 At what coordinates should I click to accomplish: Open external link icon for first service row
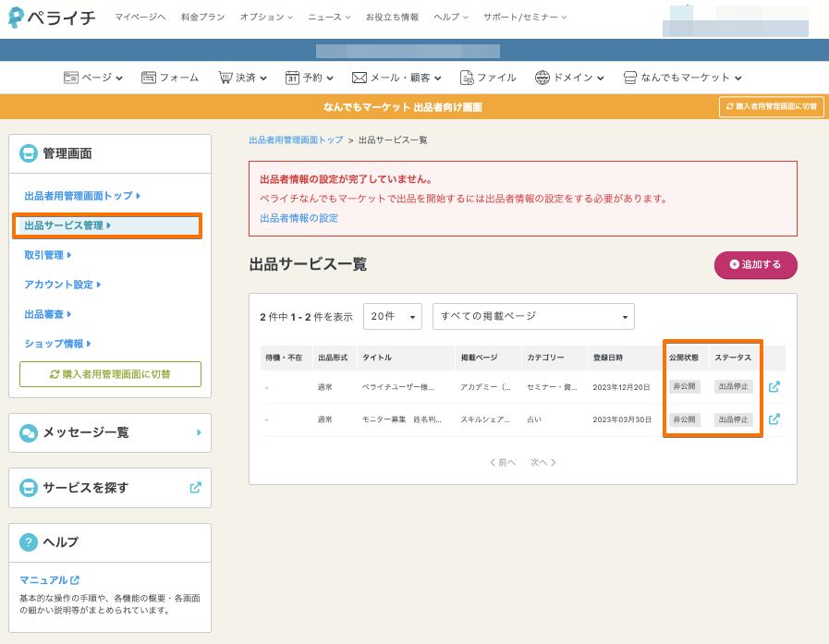tap(774, 387)
